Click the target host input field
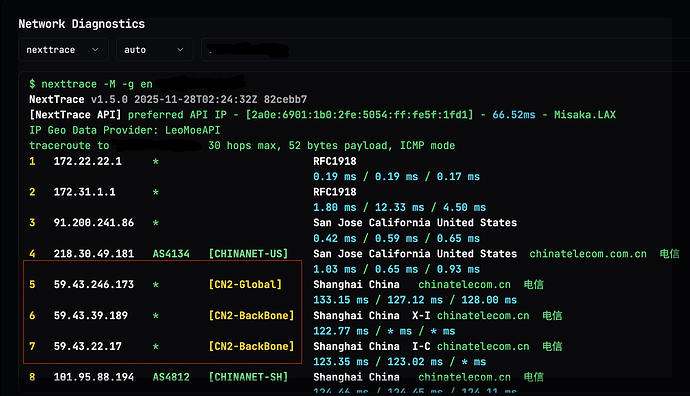690x396 pixels. (444, 50)
